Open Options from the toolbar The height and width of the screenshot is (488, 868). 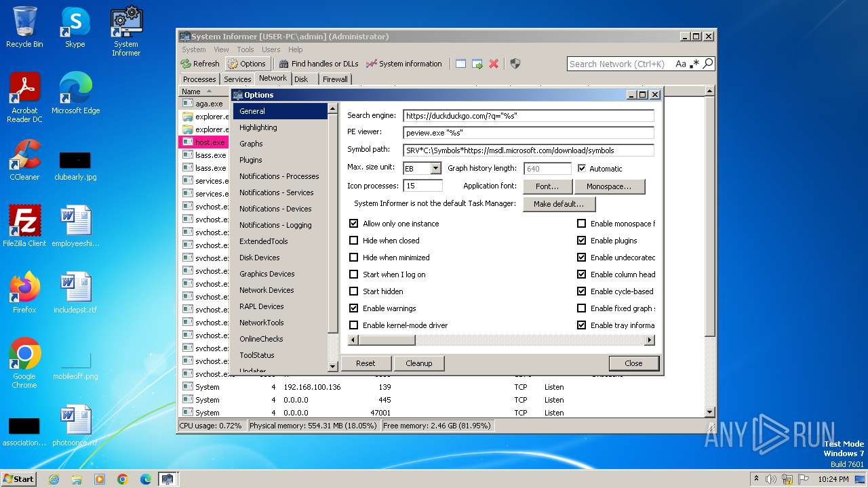point(247,64)
